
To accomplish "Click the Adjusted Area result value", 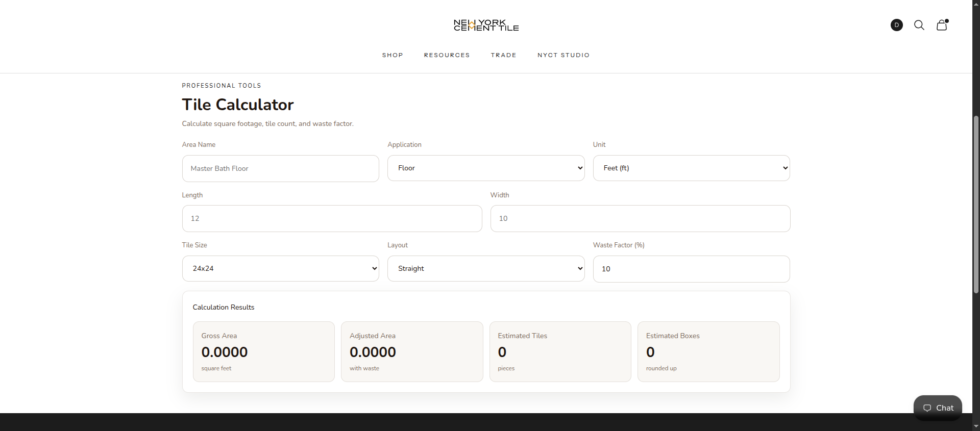I will pyautogui.click(x=373, y=352).
